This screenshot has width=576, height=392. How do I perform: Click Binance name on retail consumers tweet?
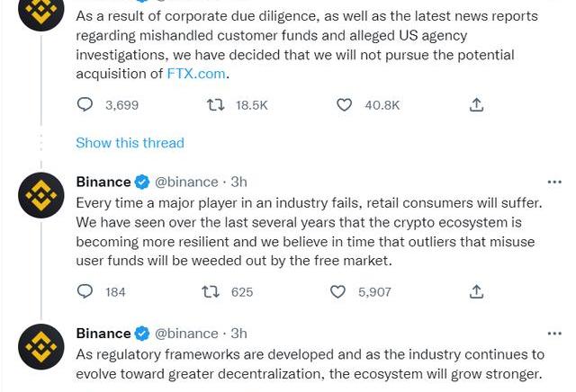103,183
